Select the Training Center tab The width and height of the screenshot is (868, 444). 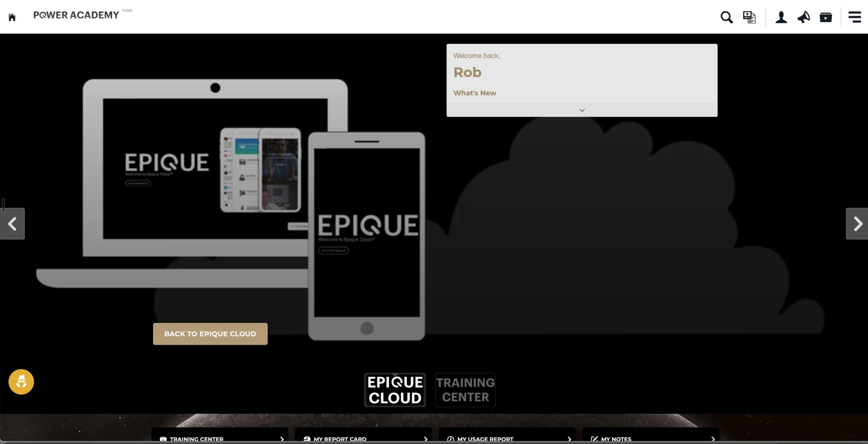465,390
